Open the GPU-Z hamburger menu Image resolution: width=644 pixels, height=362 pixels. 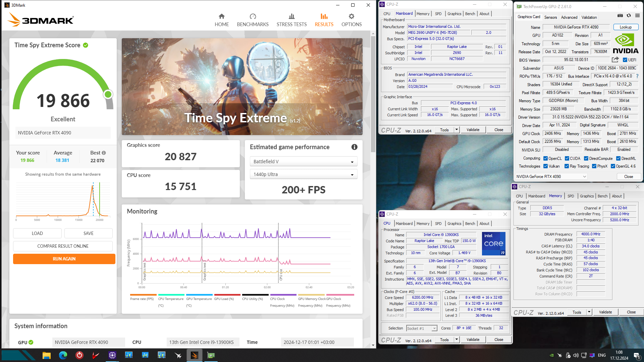click(637, 15)
